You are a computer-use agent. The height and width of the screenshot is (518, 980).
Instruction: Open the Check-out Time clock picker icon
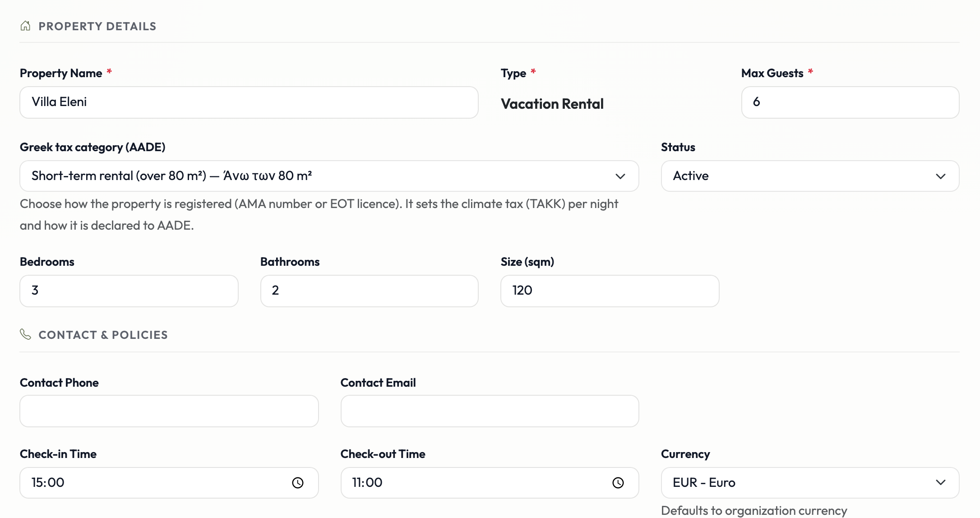(618, 483)
